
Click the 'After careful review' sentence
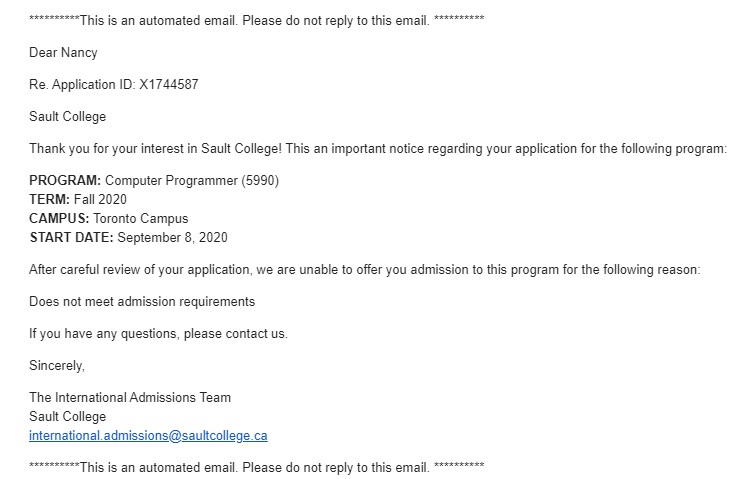365,270
